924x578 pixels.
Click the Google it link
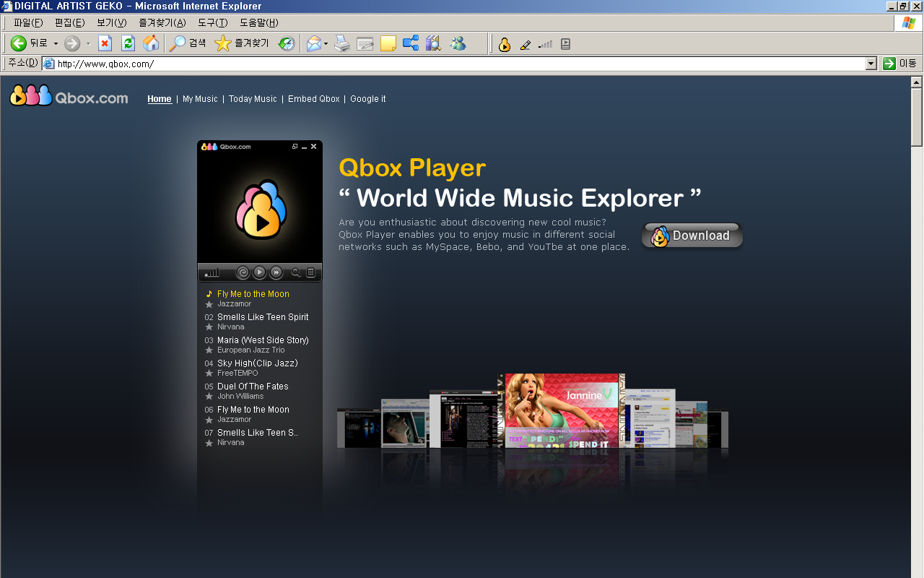pos(368,99)
